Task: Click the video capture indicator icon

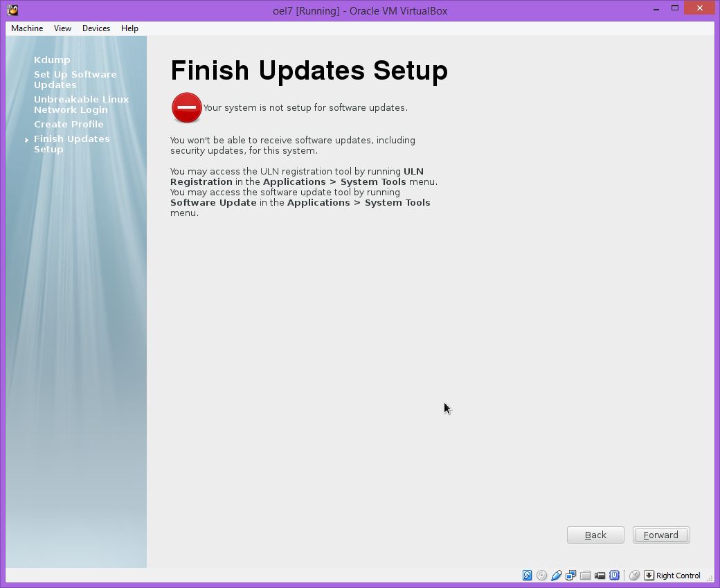Action: (x=600, y=575)
